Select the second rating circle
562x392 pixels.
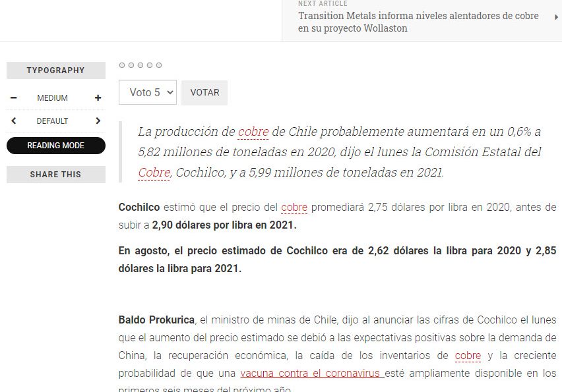tap(131, 65)
